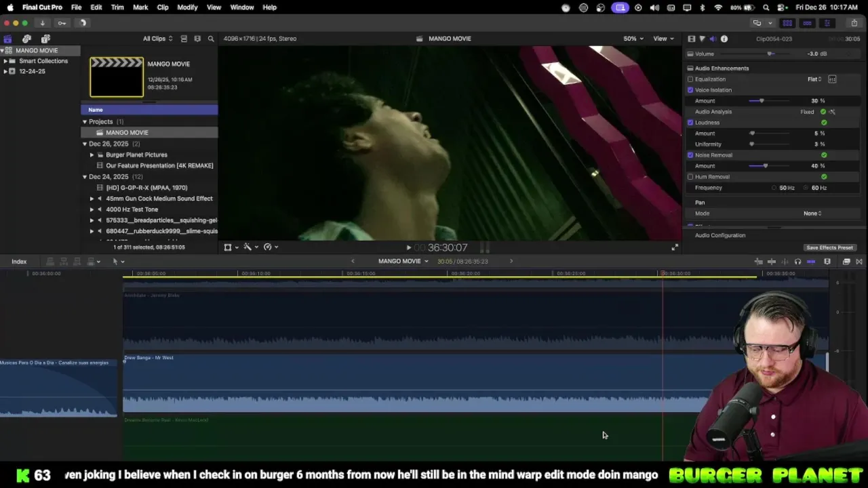Viewport: 868px width, 488px height.
Task: Disable Voice Isolation checkbox
Action: point(690,90)
